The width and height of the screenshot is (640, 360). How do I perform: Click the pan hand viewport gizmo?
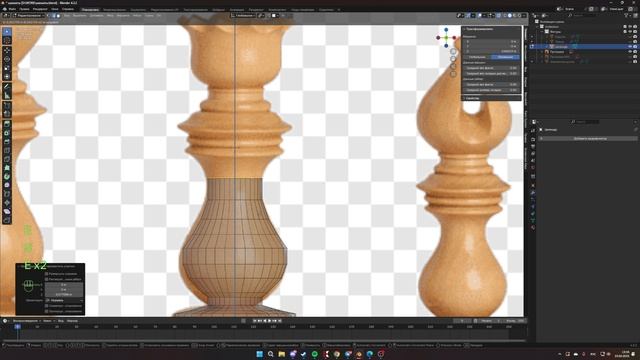453,59
